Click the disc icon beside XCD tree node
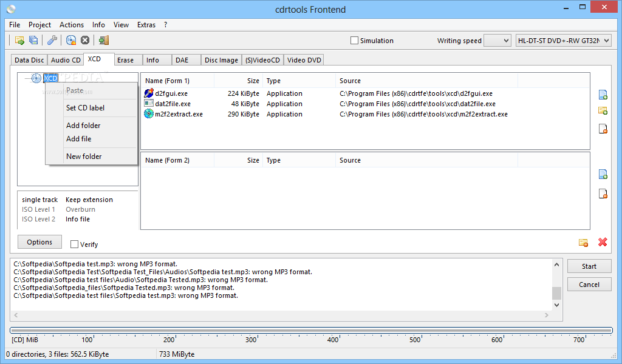 (36, 78)
